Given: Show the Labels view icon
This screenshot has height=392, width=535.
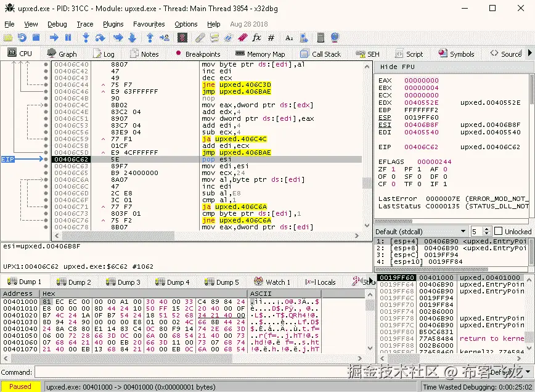Looking at the screenshot, I should click(x=228, y=38).
